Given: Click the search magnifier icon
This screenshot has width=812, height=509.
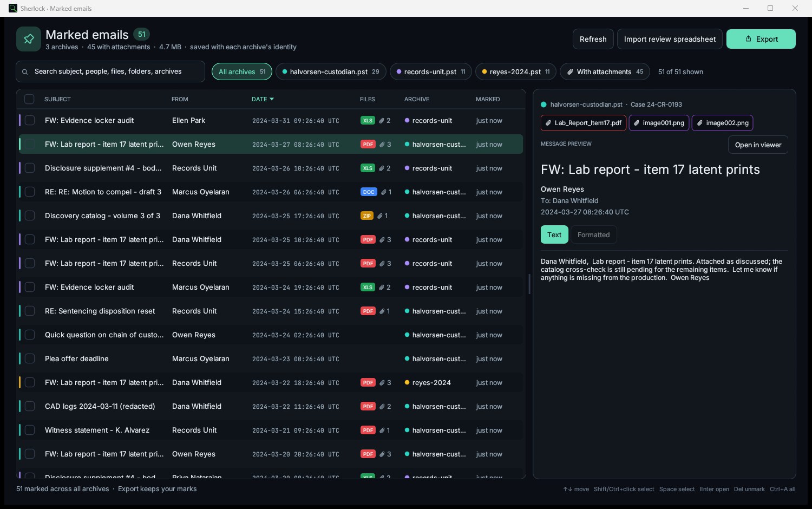Looking at the screenshot, I should tap(25, 71).
